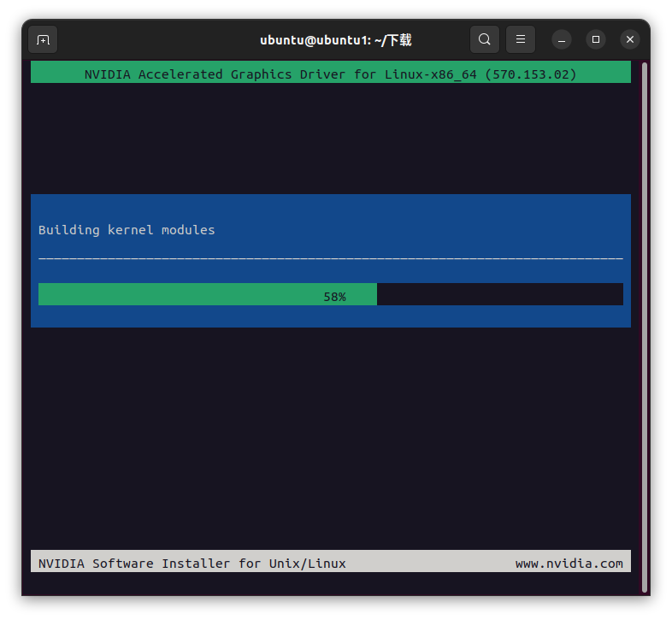Image resolution: width=672 pixels, height=620 pixels.
Task: Click blue dialog area below the progress bar
Action: (x=330, y=316)
